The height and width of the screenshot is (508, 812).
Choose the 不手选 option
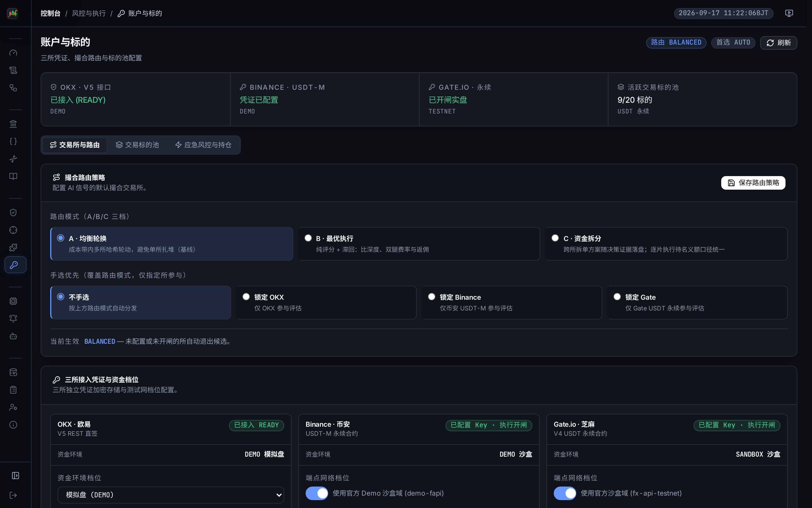tap(141, 302)
